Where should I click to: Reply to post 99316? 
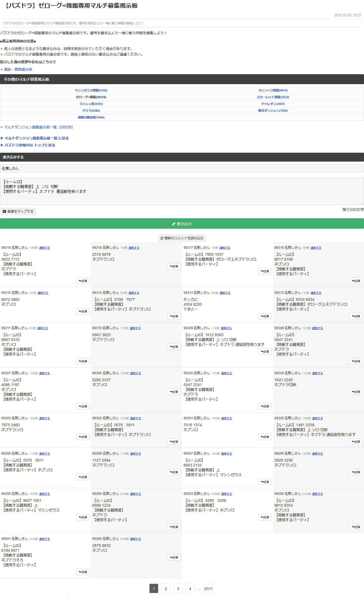click(x=356, y=281)
